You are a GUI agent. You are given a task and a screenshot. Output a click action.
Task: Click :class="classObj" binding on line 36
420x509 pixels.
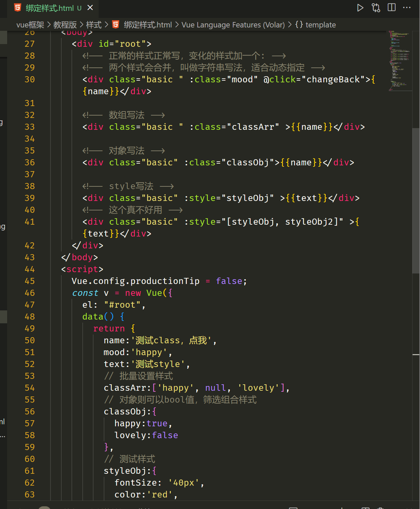(x=229, y=162)
